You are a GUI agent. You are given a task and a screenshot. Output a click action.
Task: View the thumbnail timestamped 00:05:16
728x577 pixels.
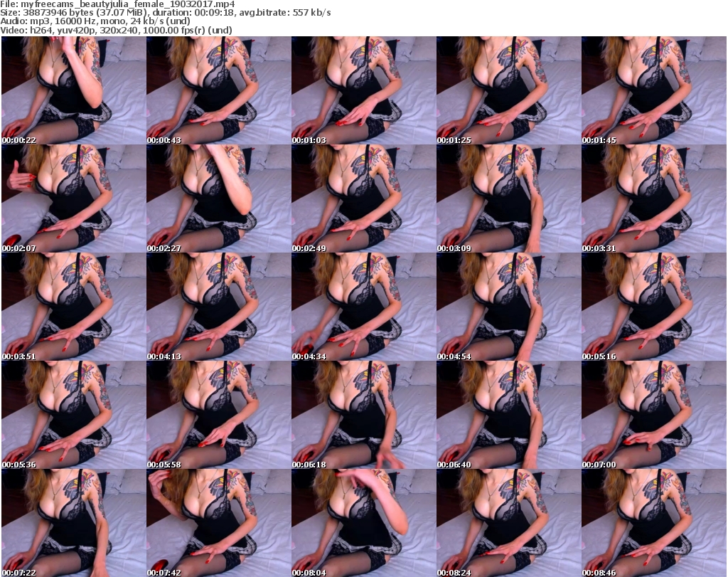tap(654, 307)
